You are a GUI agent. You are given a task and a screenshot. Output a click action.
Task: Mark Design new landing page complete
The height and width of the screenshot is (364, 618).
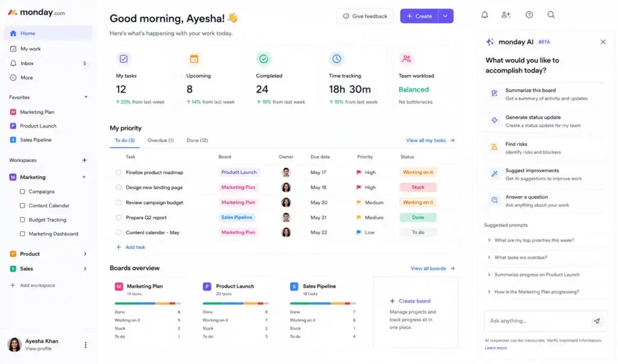119,187
